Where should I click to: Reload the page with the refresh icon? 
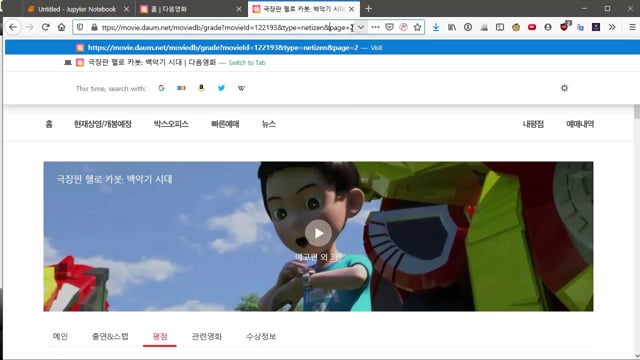pos(45,27)
